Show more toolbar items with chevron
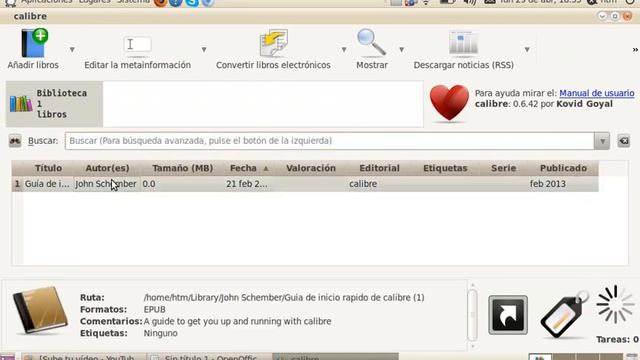The height and width of the screenshot is (360, 640). (x=635, y=50)
